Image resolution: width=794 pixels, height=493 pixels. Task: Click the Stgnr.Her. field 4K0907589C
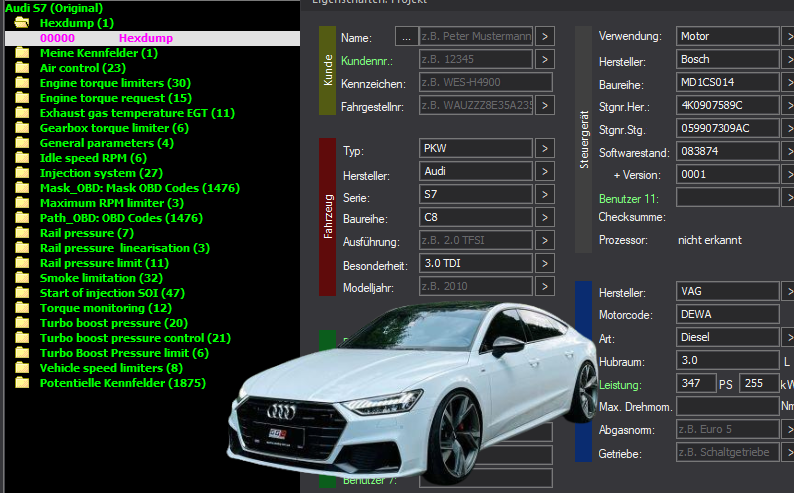click(x=728, y=105)
